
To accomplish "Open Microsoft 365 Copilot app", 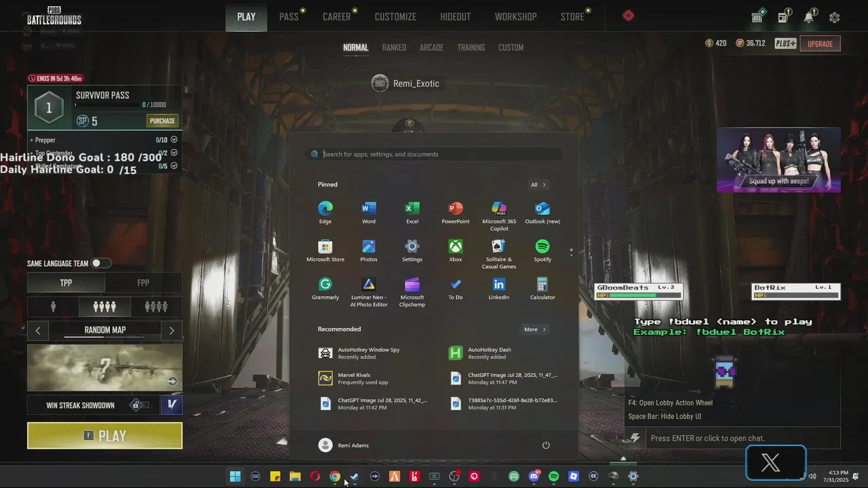I will tap(499, 216).
